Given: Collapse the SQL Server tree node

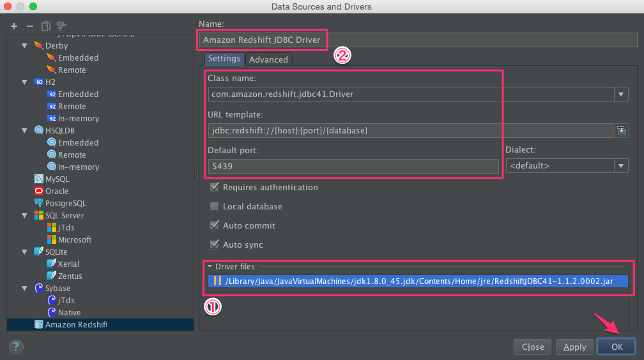Looking at the screenshot, I should tap(25, 216).
